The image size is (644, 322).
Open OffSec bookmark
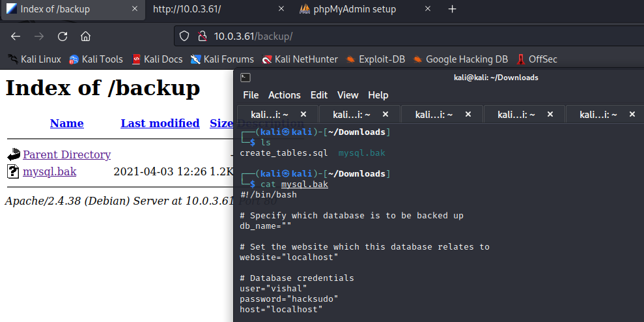[x=537, y=59]
